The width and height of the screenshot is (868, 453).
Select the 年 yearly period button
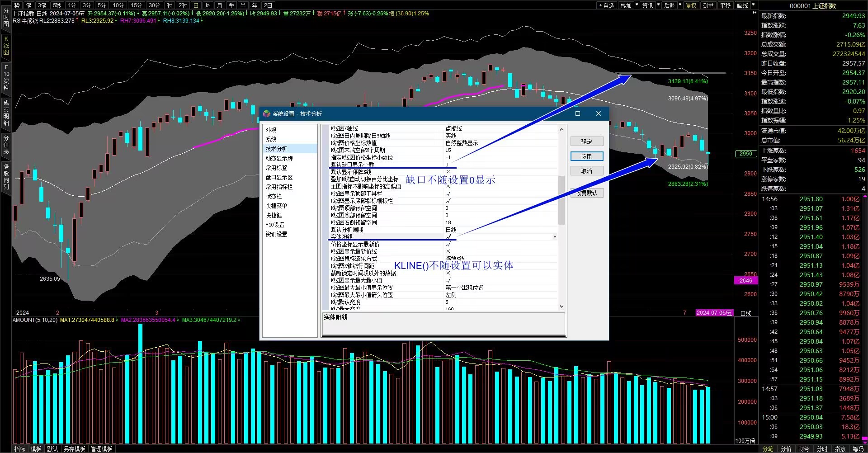[255, 5]
